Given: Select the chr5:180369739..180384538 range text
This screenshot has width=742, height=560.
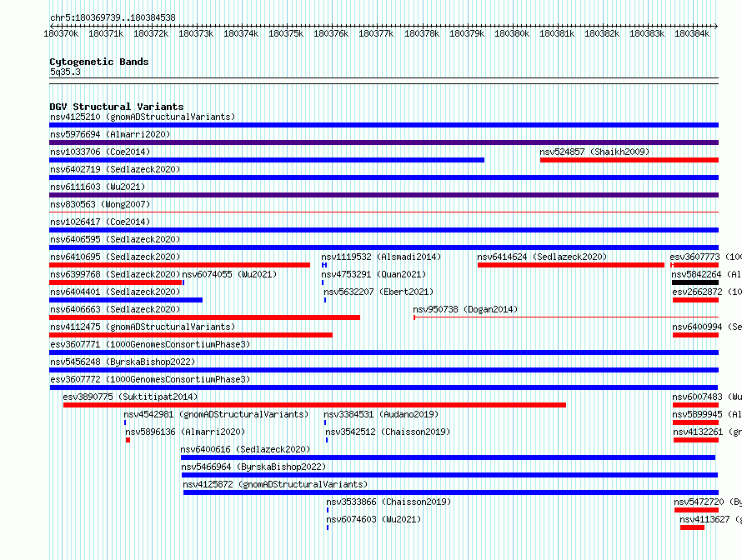Looking at the screenshot, I should pyautogui.click(x=113, y=17).
